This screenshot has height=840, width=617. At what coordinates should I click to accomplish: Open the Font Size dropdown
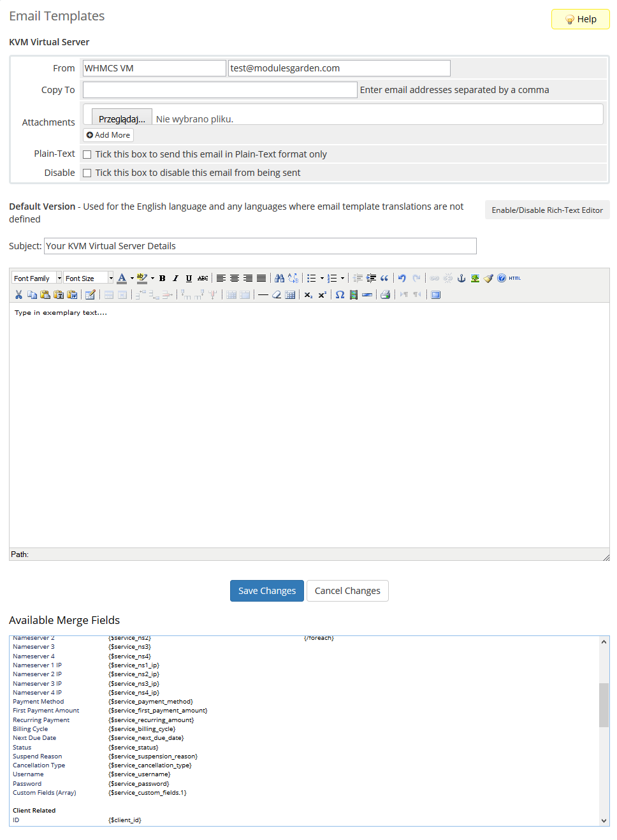[89, 278]
